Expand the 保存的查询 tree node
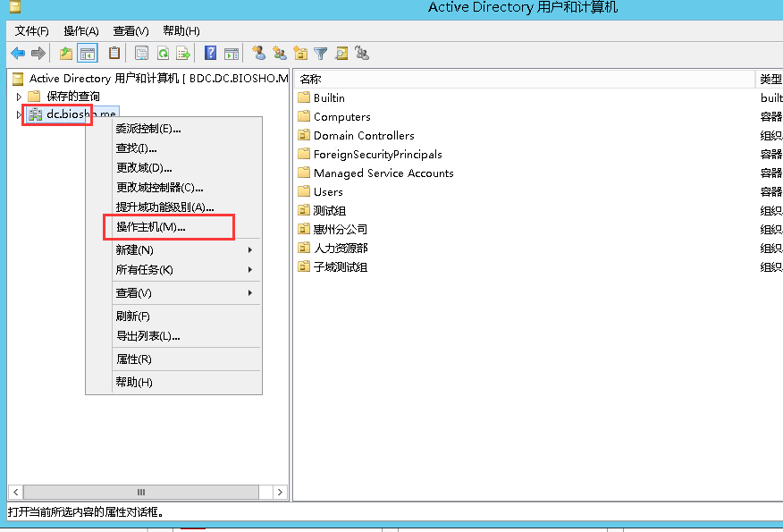The height and width of the screenshot is (532, 783). (x=19, y=97)
